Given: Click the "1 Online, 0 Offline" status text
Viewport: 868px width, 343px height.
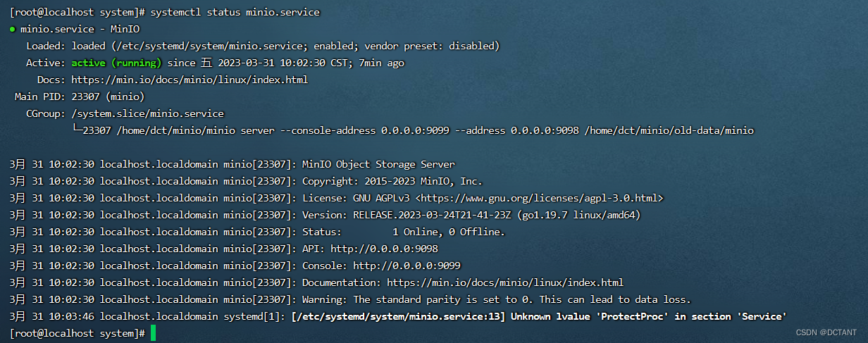Looking at the screenshot, I should [x=449, y=232].
